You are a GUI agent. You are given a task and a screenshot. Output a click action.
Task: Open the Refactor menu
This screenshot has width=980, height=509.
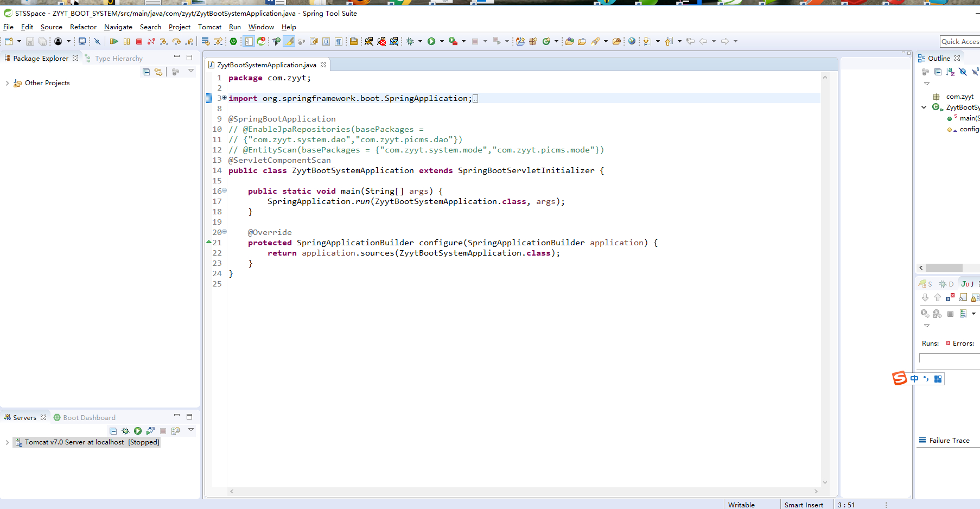83,27
